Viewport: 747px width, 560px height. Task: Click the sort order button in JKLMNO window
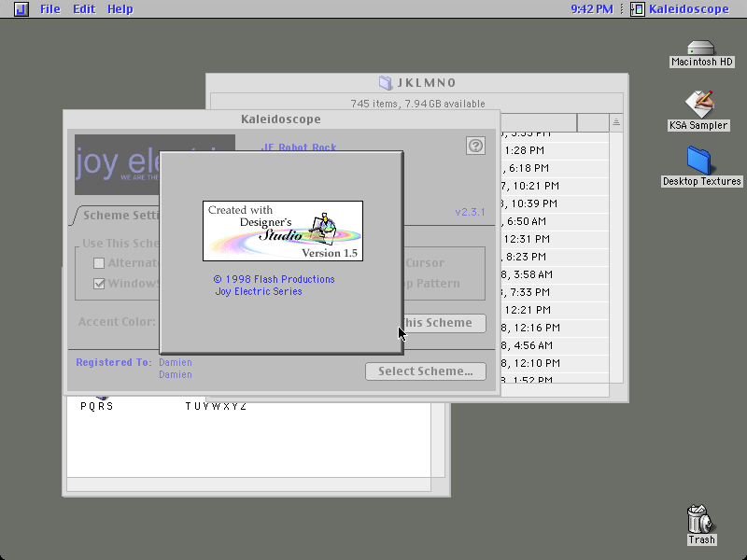coord(616,122)
